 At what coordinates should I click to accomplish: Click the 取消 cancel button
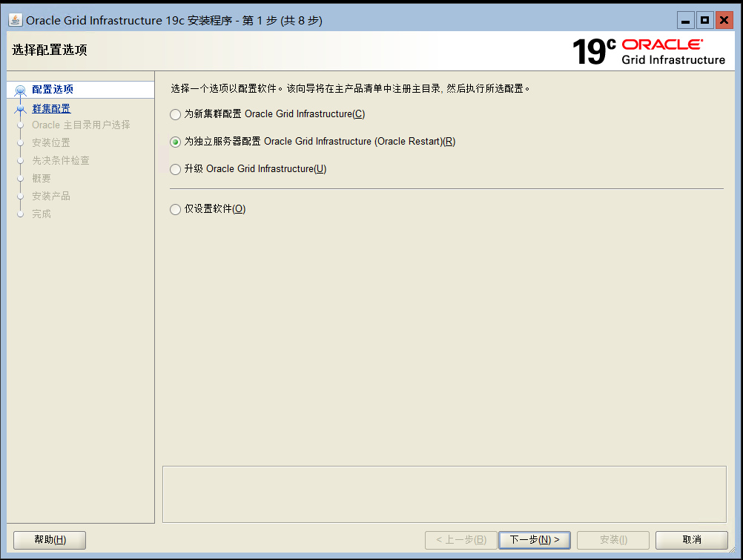click(x=691, y=540)
